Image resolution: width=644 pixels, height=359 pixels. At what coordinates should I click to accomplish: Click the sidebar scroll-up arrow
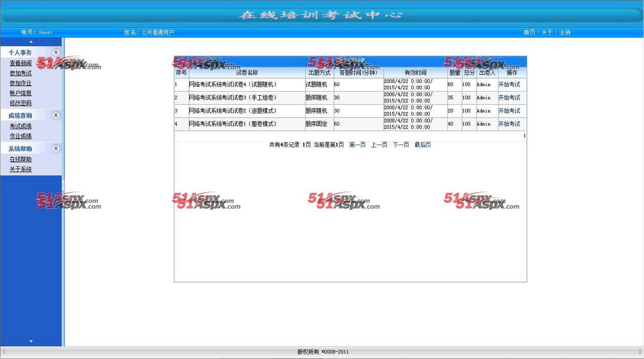31,42
